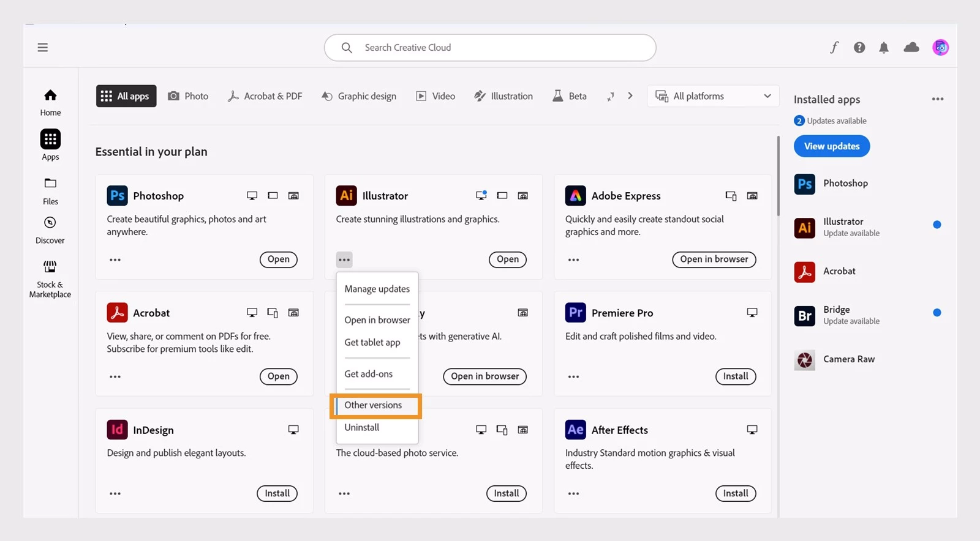Open Acrobat with its Open button

(279, 376)
